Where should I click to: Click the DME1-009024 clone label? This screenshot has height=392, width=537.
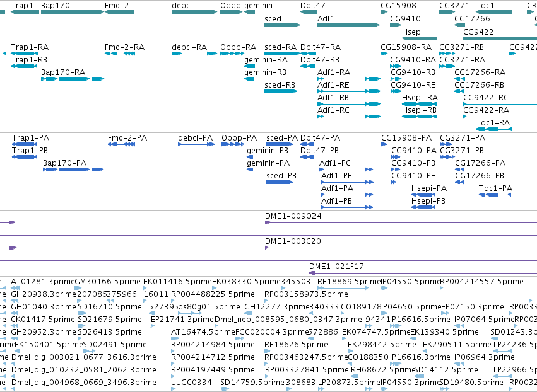[293, 216]
